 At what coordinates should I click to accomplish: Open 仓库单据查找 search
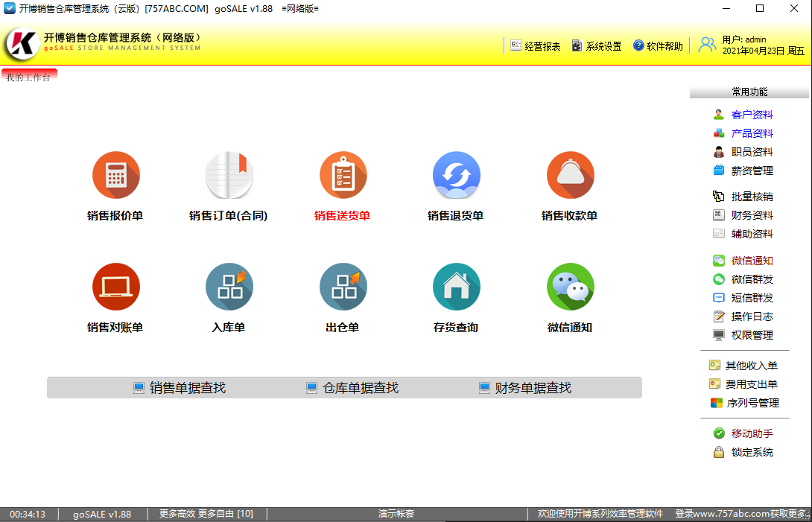click(361, 388)
